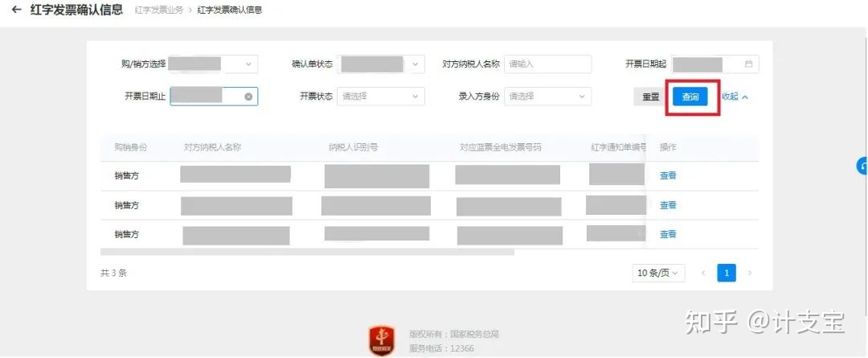Viewport: 868px width, 358px height.
Task: Change the 10条/页 page size selector
Action: (x=658, y=273)
